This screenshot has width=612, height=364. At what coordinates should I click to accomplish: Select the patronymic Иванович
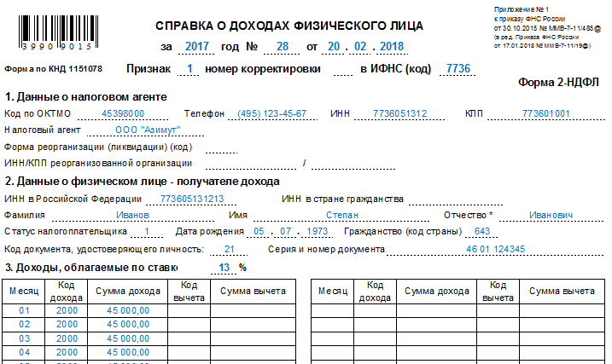tap(551, 215)
